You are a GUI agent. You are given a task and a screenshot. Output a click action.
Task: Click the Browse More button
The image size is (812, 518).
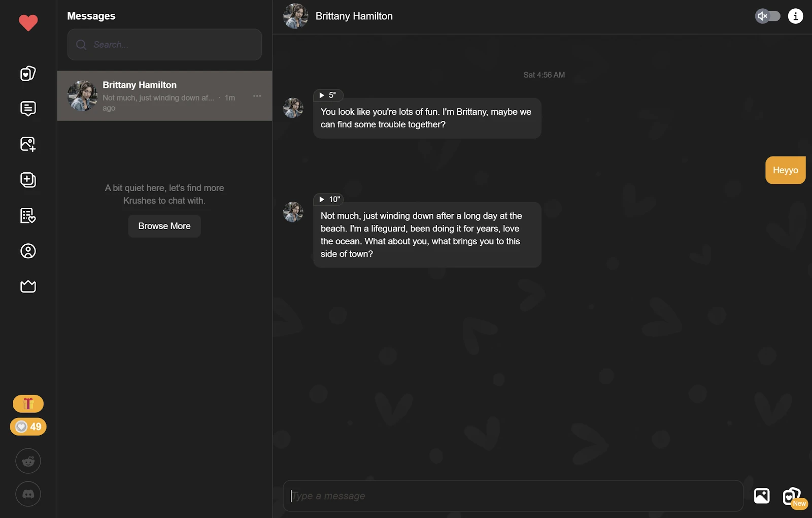[x=164, y=226]
